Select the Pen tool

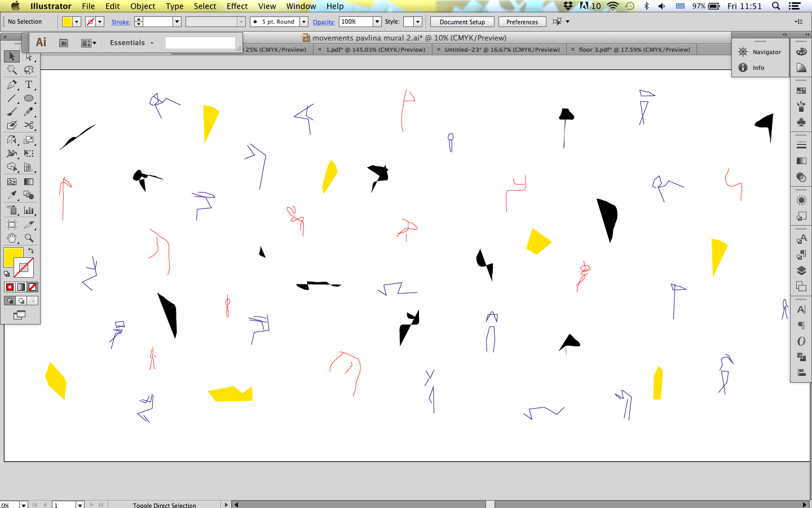[12, 85]
